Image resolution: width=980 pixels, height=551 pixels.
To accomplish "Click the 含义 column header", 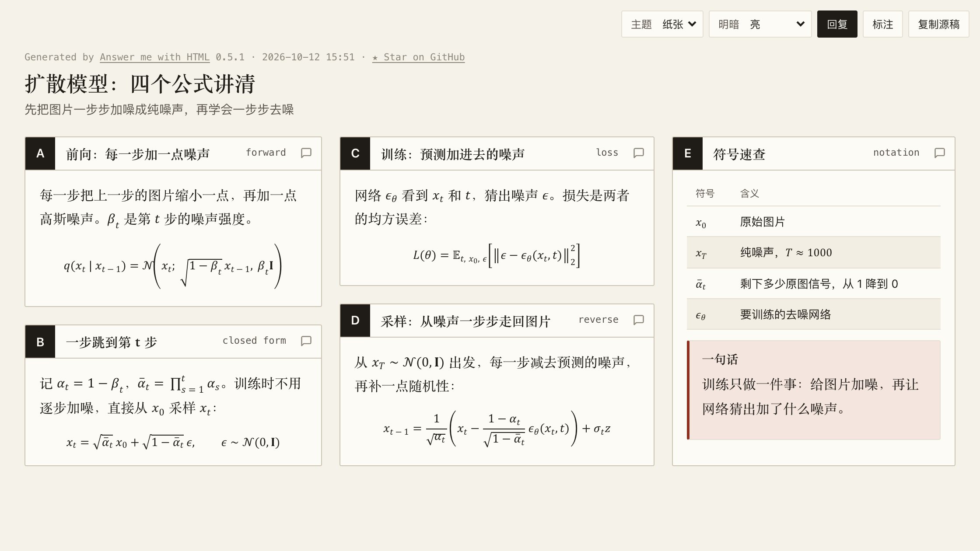I will coord(749,193).
